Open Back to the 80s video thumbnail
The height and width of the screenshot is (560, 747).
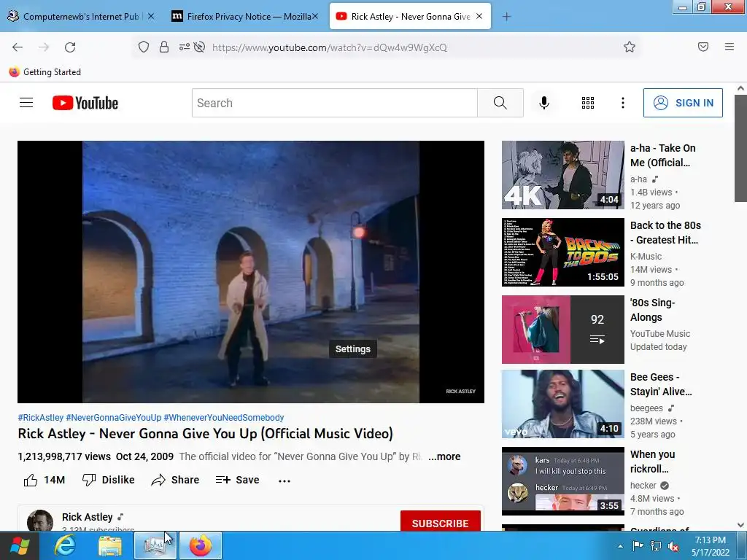562,252
